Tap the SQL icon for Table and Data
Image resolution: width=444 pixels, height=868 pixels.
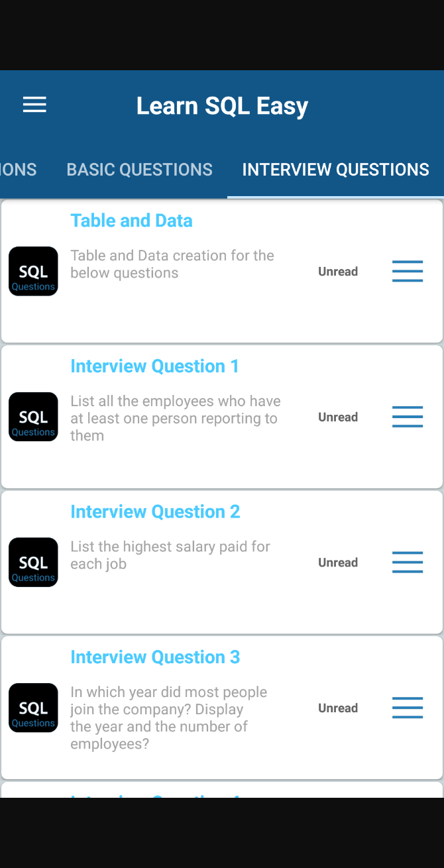point(33,271)
